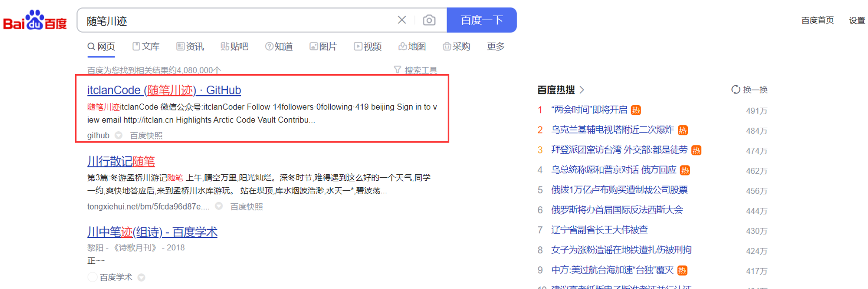Screen dimensions: 868x289
Task: Open hot search 女子为涨粉造谣在地铁遭扎伤被刑拘
Action: pos(621,250)
